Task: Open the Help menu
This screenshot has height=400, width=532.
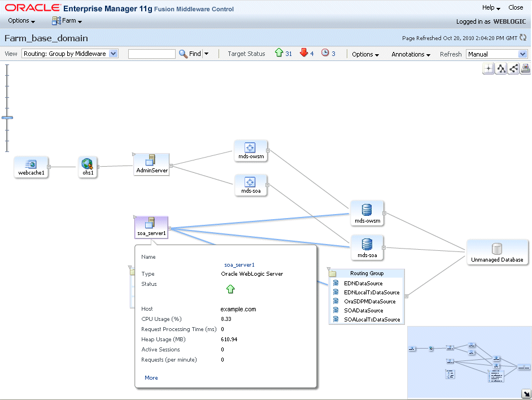Action: tap(491, 7)
